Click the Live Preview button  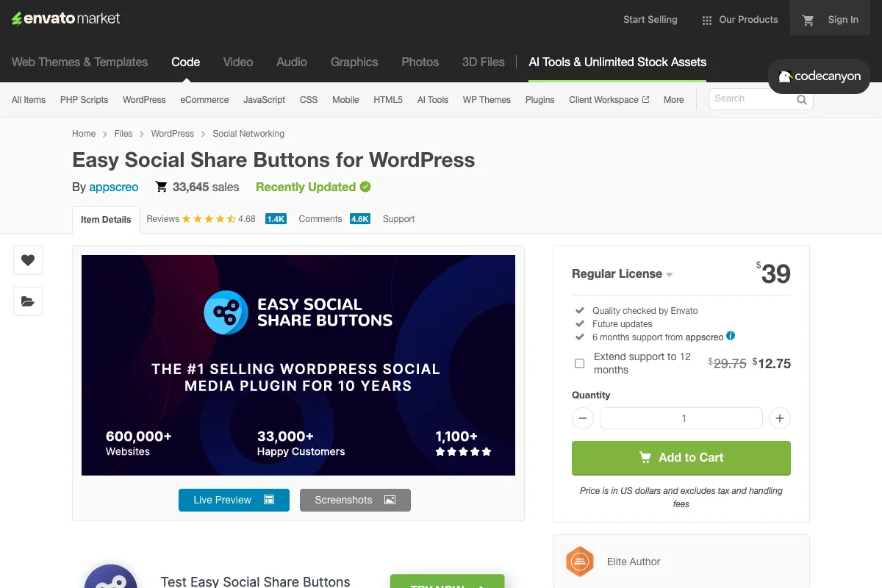point(234,500)
